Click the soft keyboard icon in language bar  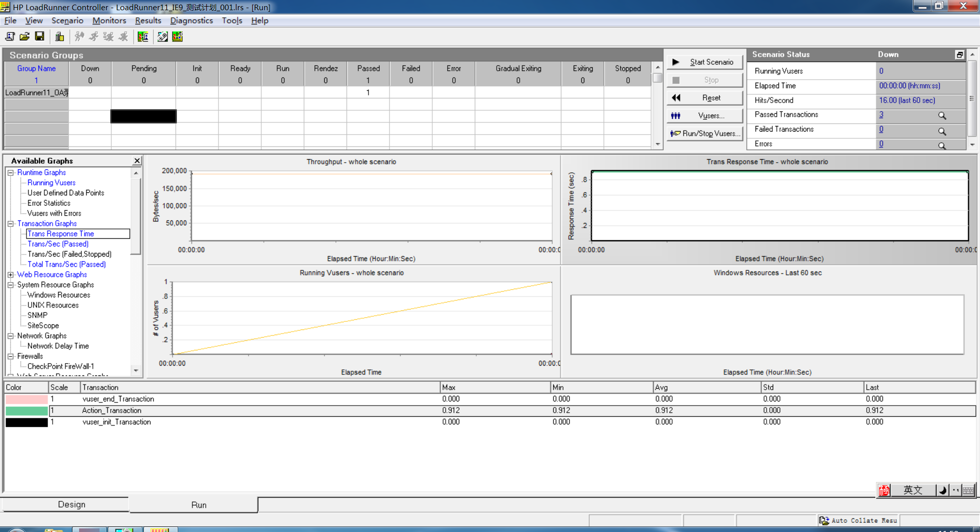pyautogui.click(x=968, y=490)
